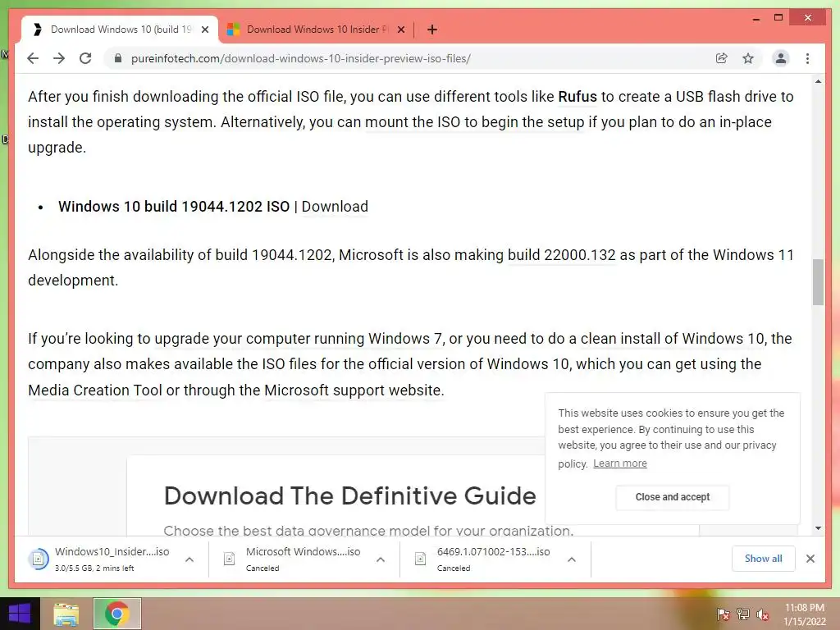Open upgrade your computer running Windows 7 link
840x630 pixels.
(x=299, y=339)
